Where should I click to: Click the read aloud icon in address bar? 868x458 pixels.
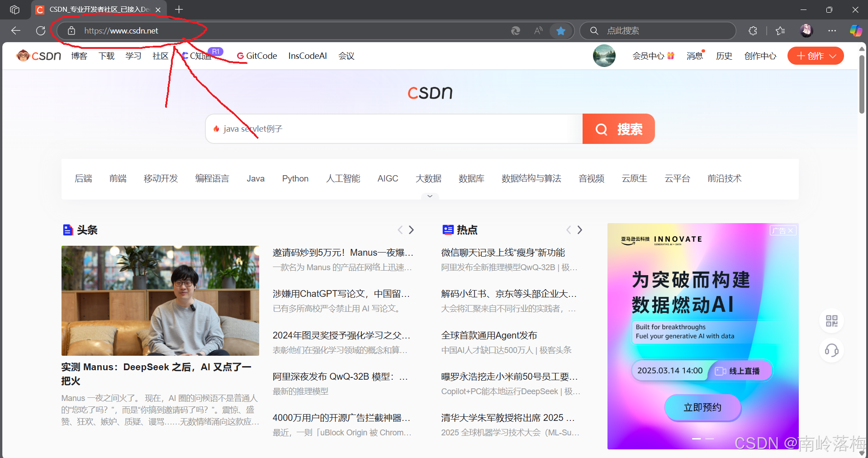(x=538, y=31)
